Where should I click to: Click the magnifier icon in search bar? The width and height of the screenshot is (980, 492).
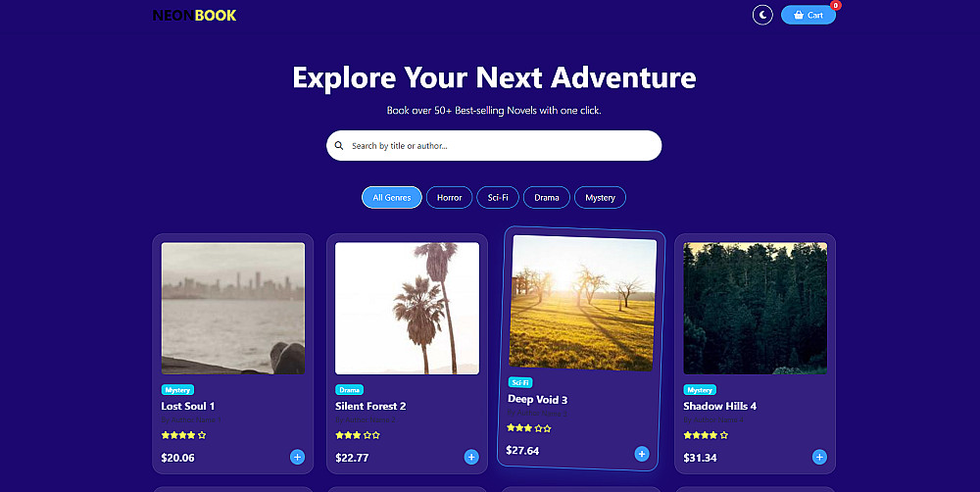point(339,146)
